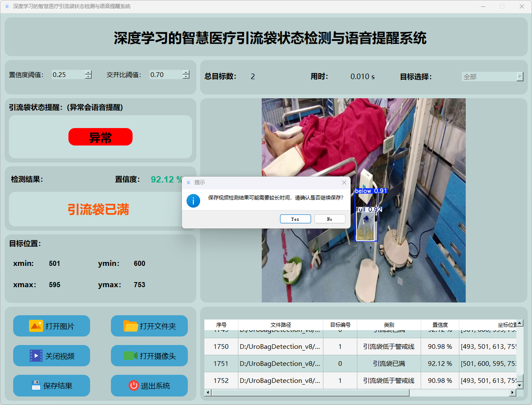
Task: Click the red power icon on 退出系统
Action: click(x=133, y=385)
